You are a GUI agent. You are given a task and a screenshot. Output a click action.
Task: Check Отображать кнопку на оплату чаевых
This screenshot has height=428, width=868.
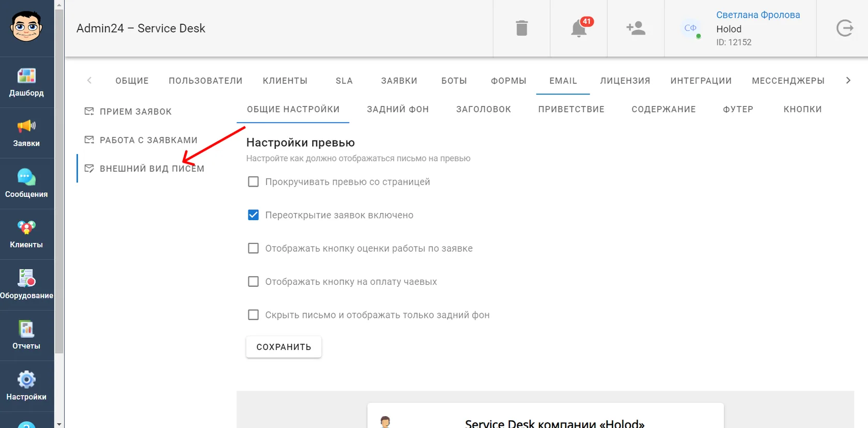coord(253,282)
